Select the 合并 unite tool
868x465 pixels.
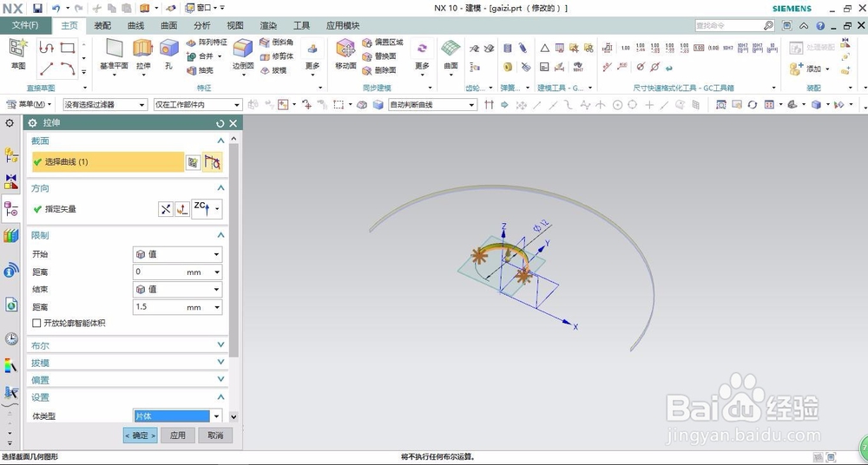pyautogui.click(x=201, y=56)
